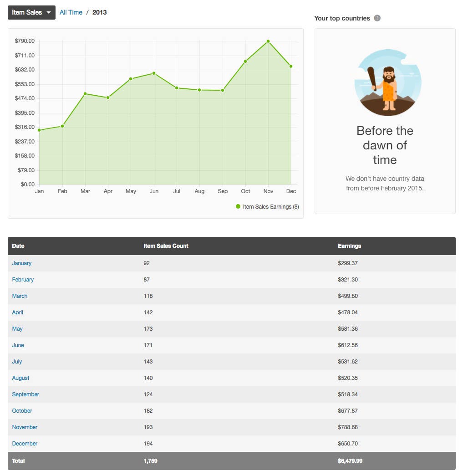
Task: Click the $299.37 January earnings cell
Action: tap(348, 263)
